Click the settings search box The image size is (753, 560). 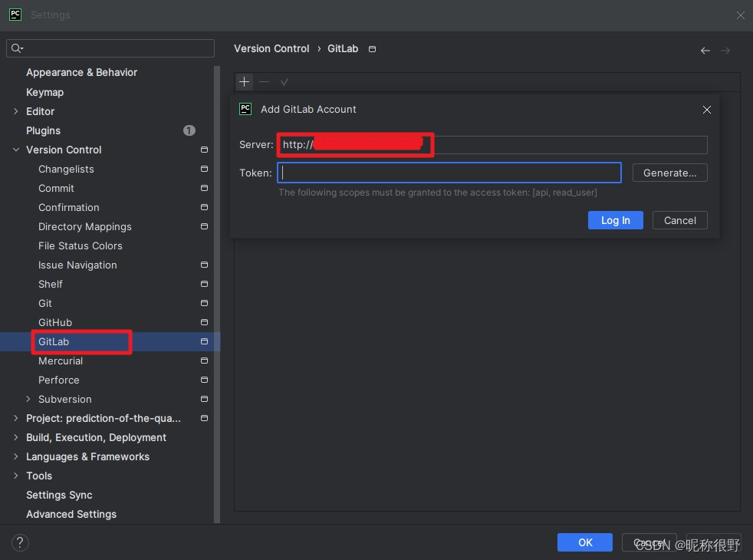coord(110,48)
